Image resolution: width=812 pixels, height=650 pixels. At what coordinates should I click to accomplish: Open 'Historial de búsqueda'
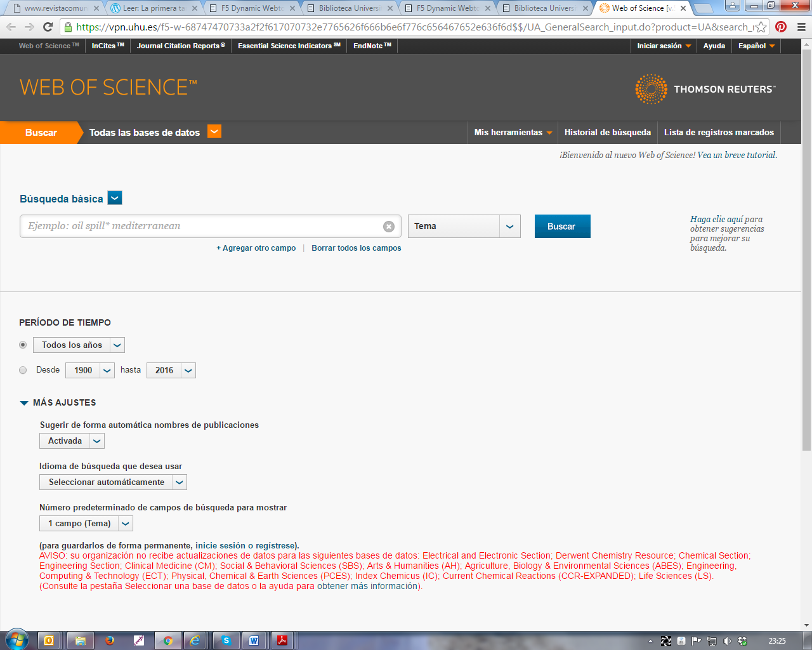608,132
